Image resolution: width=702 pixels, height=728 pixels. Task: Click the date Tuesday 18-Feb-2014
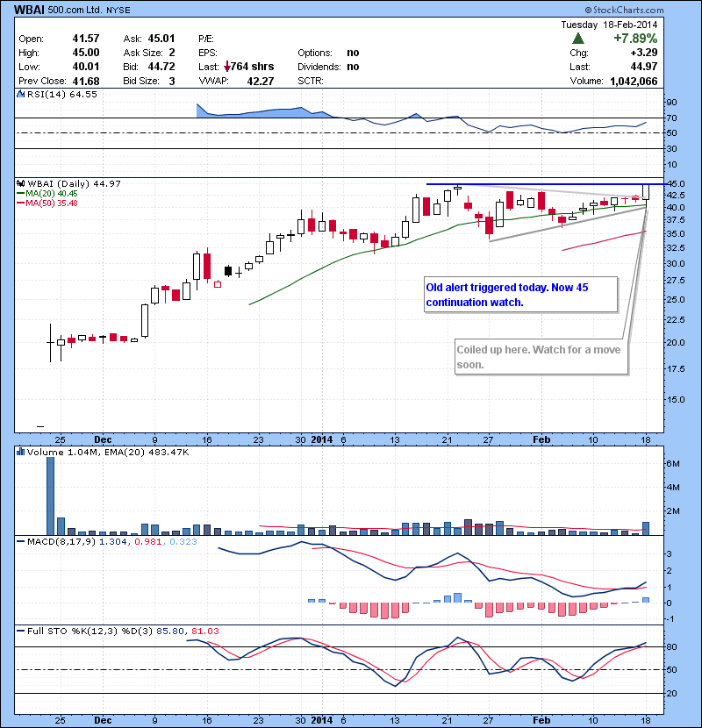pos(609,25)
